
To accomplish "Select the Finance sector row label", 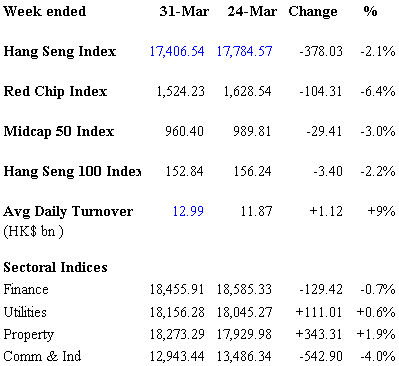I will (26, 289).
